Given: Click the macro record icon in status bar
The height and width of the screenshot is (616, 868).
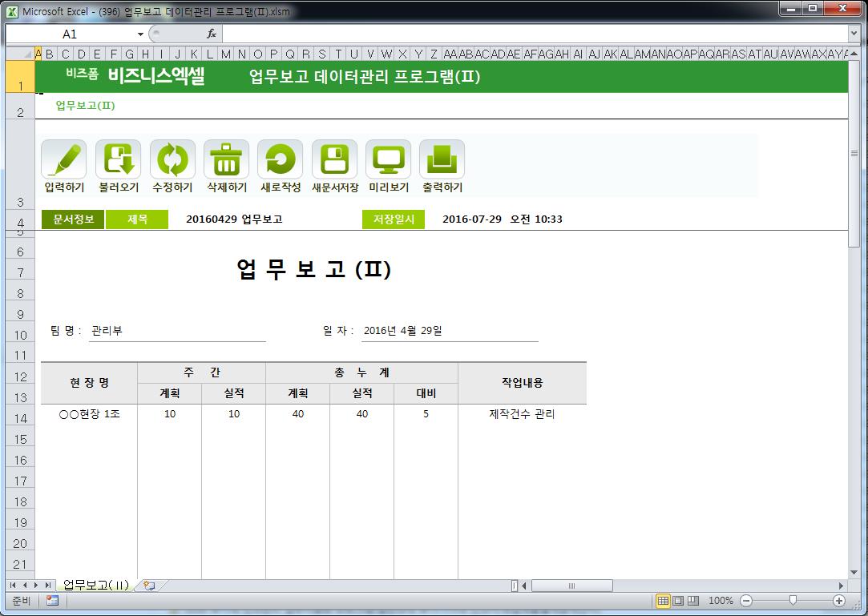Looking at the screenshot, I should coord(53,601).
